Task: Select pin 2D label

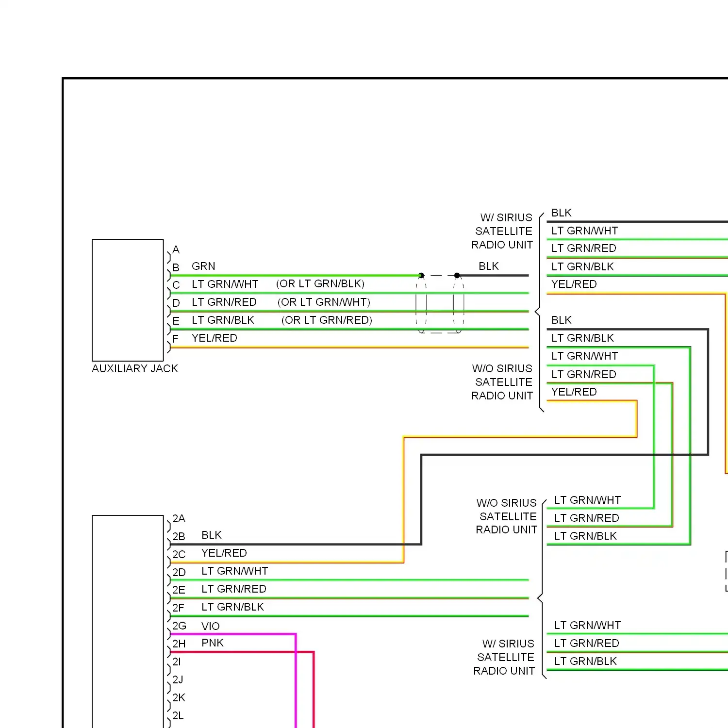Action: [179, 573]
